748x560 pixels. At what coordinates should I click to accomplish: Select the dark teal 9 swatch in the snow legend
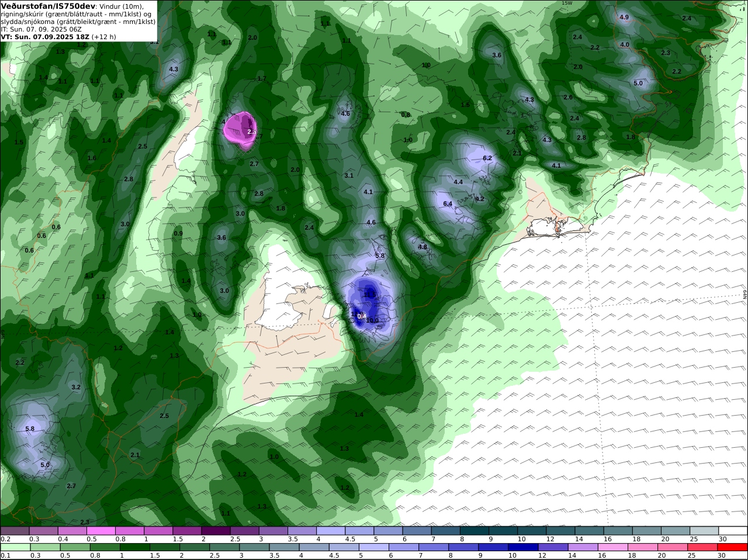pos(503,531)
